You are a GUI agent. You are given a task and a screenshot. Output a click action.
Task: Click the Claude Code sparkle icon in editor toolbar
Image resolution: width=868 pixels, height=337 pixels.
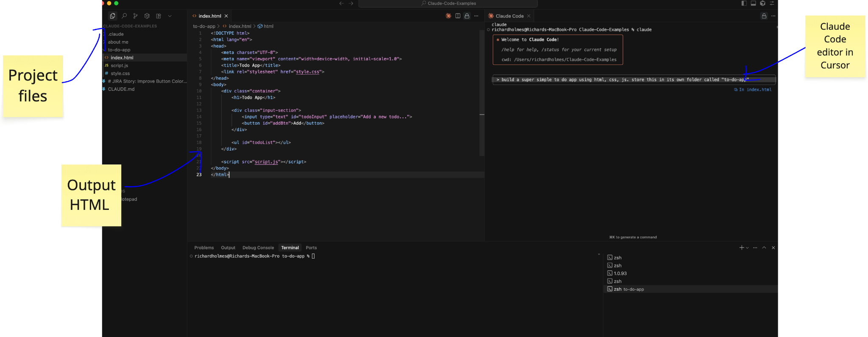448,16
